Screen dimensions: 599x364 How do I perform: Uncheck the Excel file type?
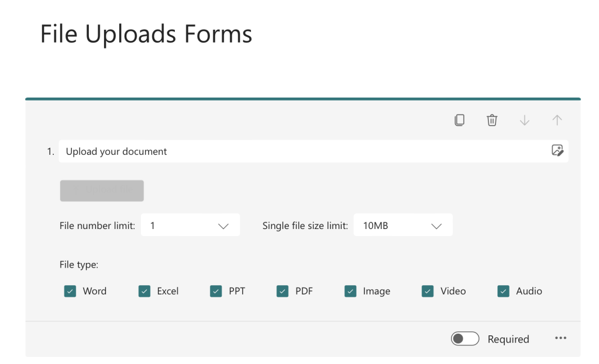144,290
